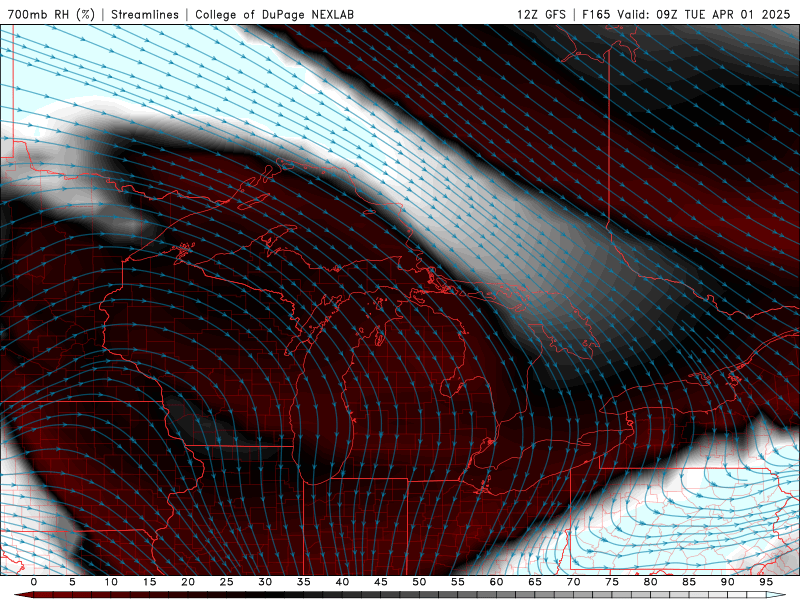This screenshot has width=800, height=600.
Task: Click the '700mb RH (%)' title text
Action: click(52, 14)
